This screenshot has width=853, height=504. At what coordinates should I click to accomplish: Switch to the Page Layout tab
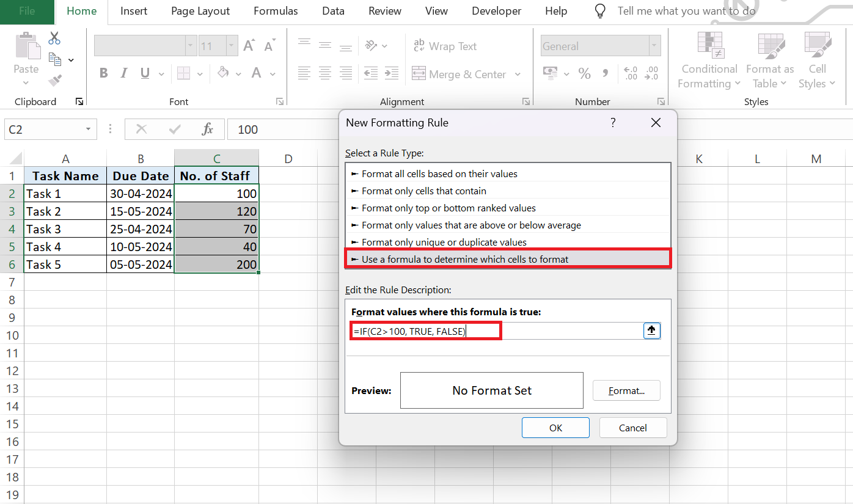click(200, 11)
